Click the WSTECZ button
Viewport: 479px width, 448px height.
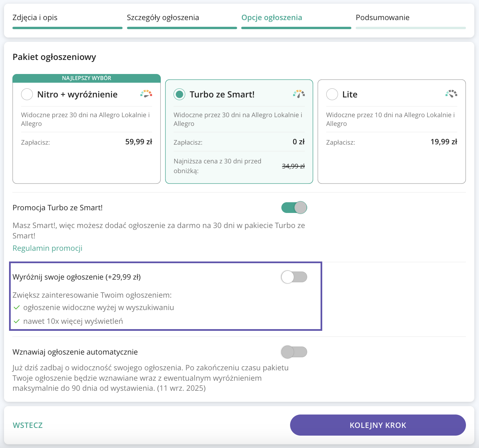click(x=28, y=425)
